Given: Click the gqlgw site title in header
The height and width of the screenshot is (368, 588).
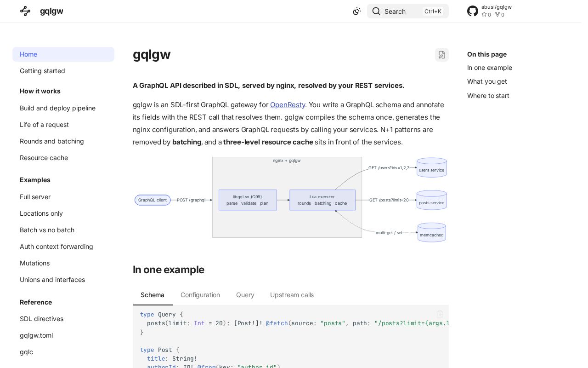Looking at the screenshot, I should click(51, 11).
